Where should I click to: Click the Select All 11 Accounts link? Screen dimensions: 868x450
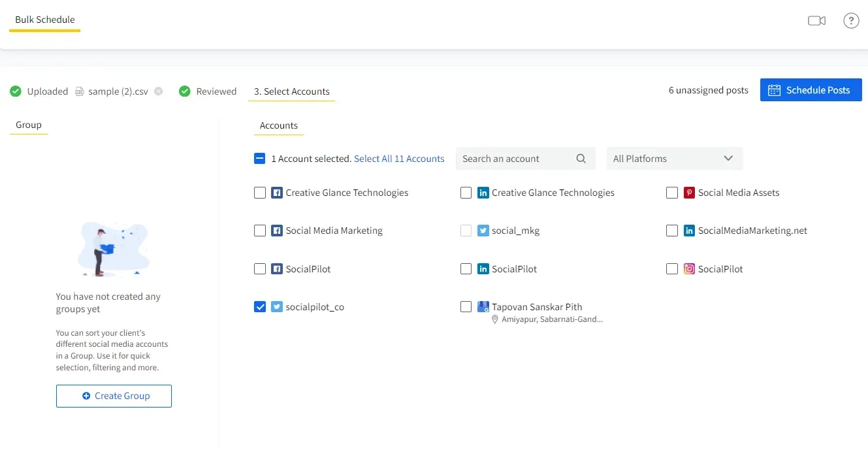pyautogui.click(x=399, y=158)
